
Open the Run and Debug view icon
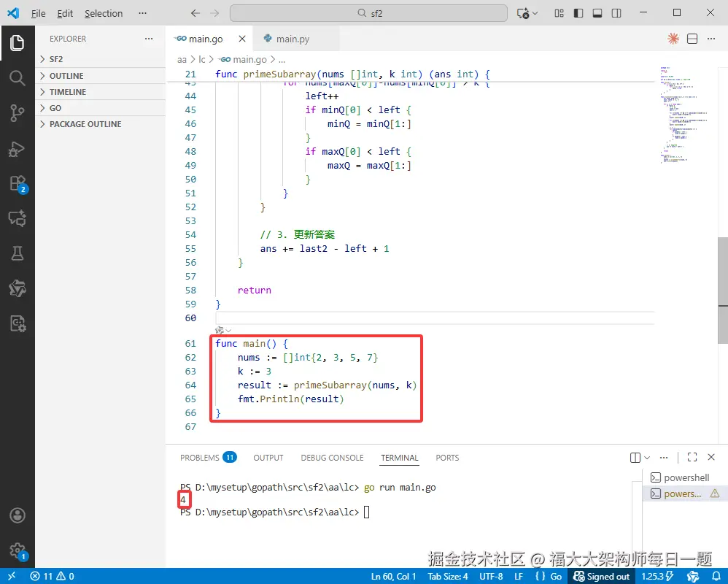(18, 149)
